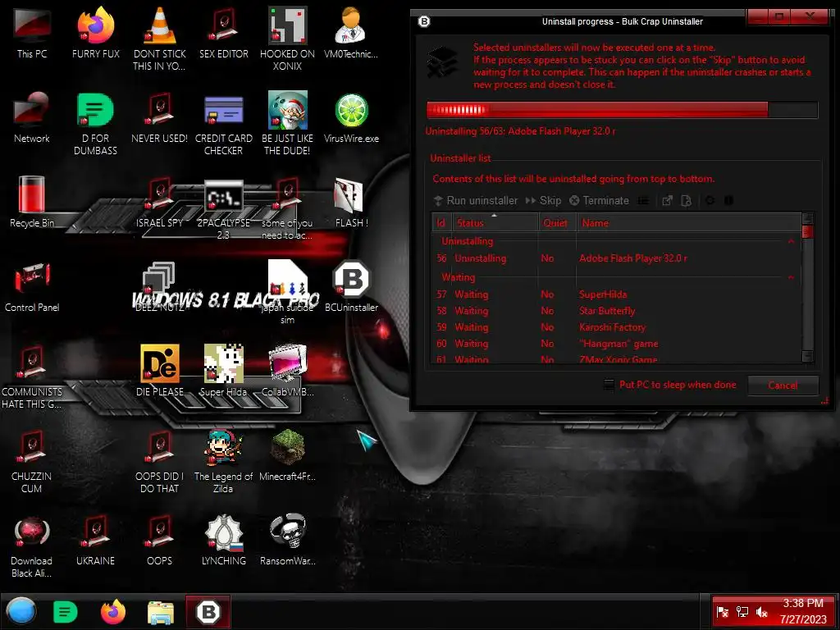Select the FLASH ! desktop icon
Screen dimensions: 840x630
(x=351, y=202)
